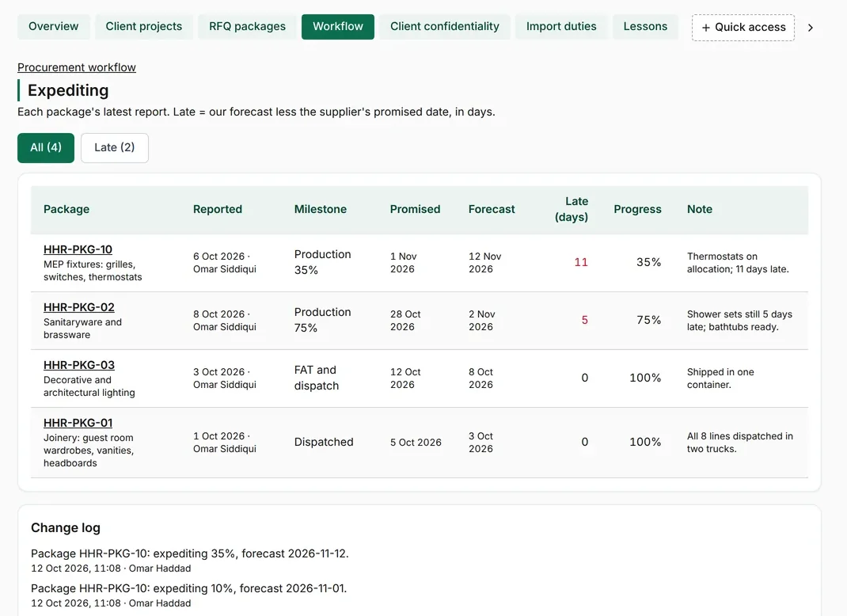This screenshot has width=847, height=616.
Task: Click forecast date 12 Nov 2026
Action: click(485, 263)
